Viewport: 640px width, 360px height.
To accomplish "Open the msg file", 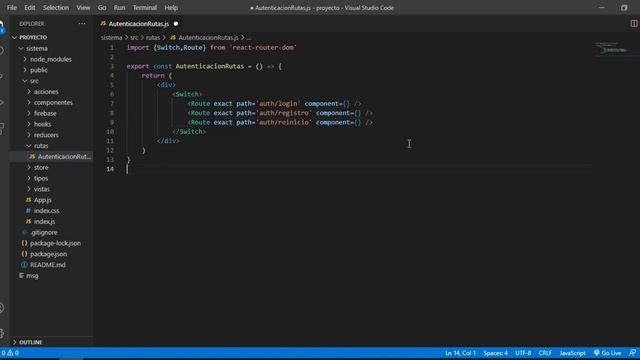I will click(x=32, y=276).
